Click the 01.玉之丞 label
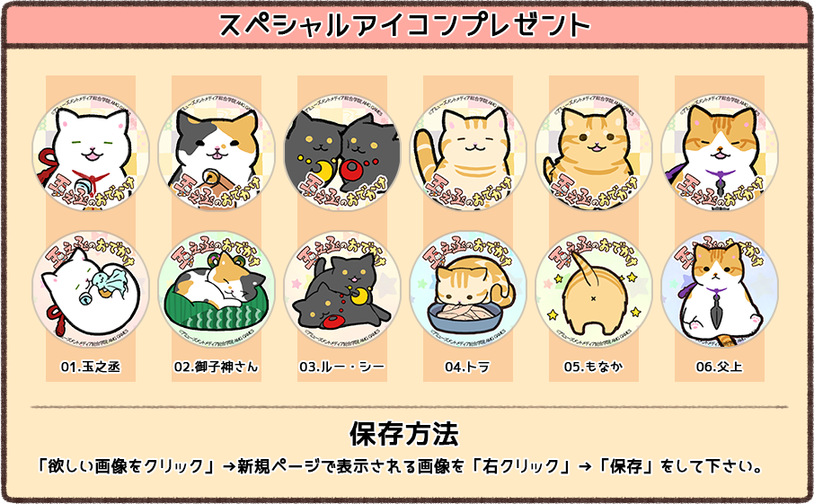 [91, 367]
